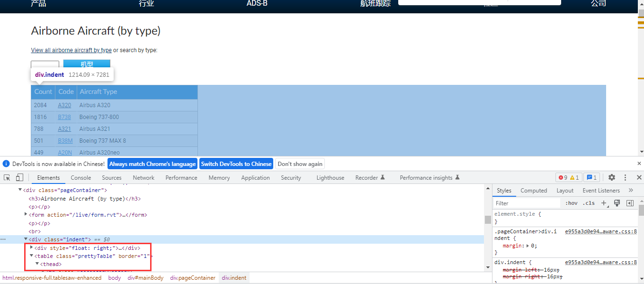The image size is (644, 284).
Task: Open the A321 code link
Action: click(64, 128)
